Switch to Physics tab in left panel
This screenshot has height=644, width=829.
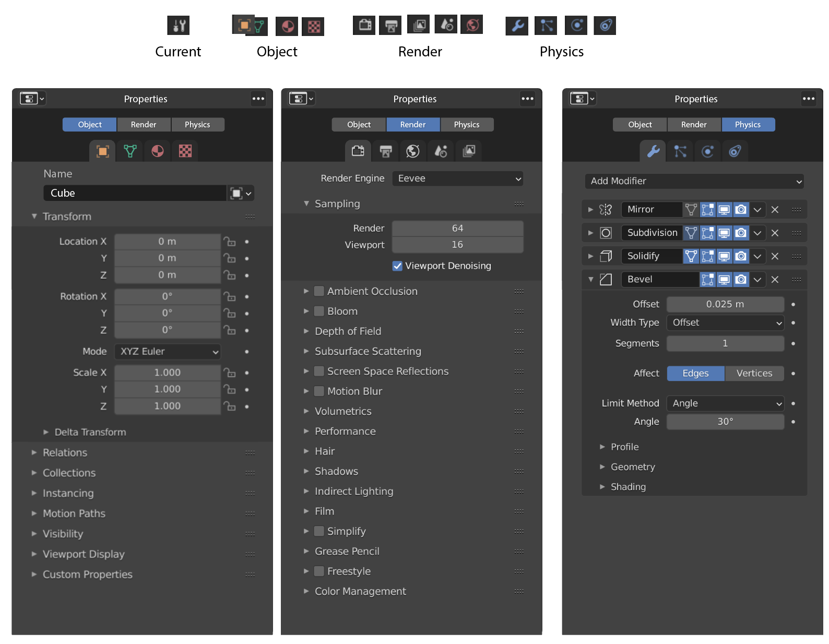pos(197,125)
